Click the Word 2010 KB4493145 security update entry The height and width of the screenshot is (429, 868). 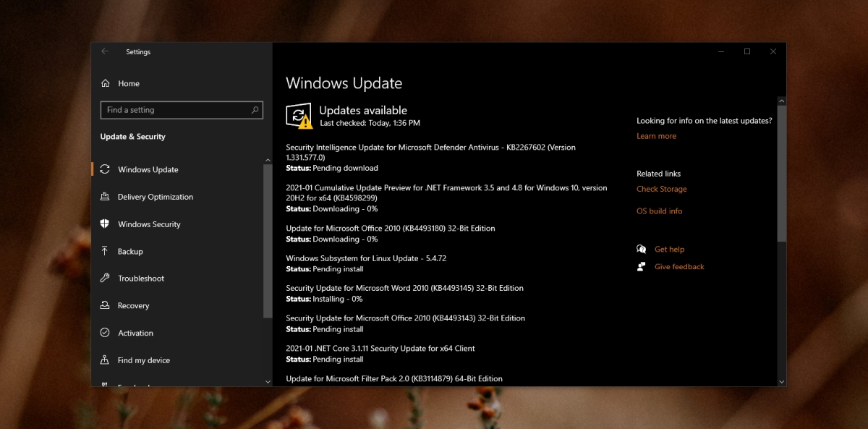(404, 293)
